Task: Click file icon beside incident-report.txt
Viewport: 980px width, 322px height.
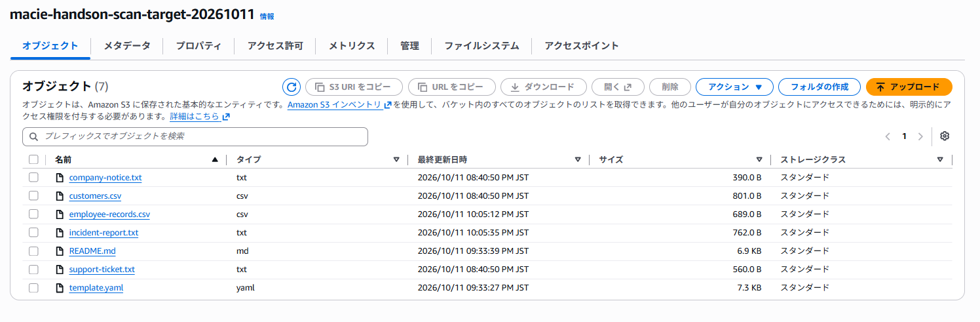Action: point(60,233)
